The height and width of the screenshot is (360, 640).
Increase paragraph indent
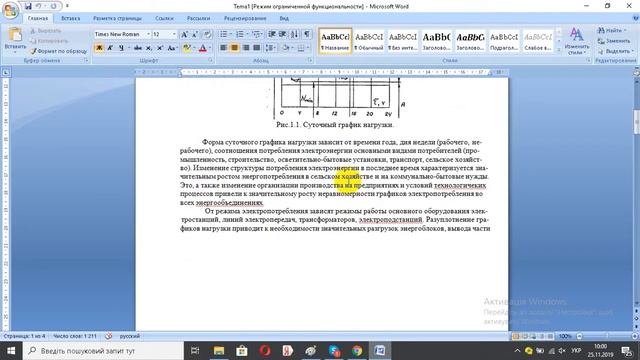[x=282, y=34]
